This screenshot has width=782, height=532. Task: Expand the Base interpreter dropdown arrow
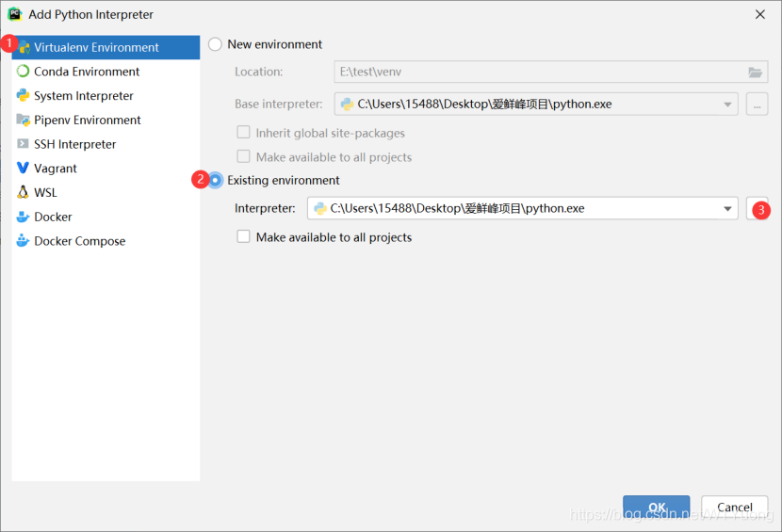pyautogui.click(x=727, y=105)
